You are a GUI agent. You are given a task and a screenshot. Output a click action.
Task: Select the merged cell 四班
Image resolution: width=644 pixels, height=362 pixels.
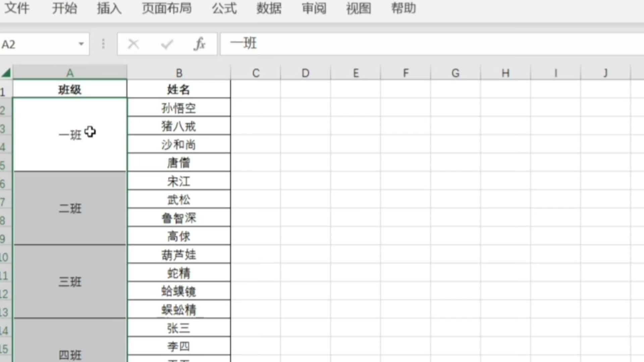(x=70, y=341)
